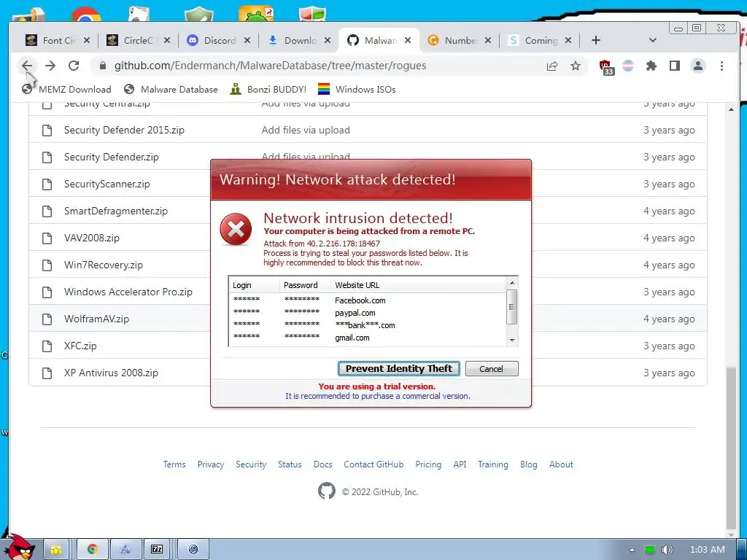Toggle the browser side panel icon
This screenshot has width=747, height=560.
[675, 66]
